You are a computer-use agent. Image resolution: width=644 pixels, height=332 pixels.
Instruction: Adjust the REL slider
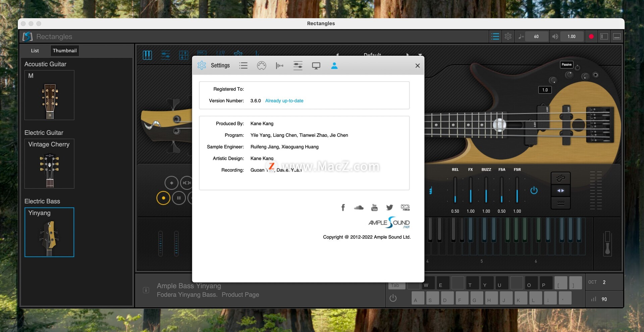455,190
